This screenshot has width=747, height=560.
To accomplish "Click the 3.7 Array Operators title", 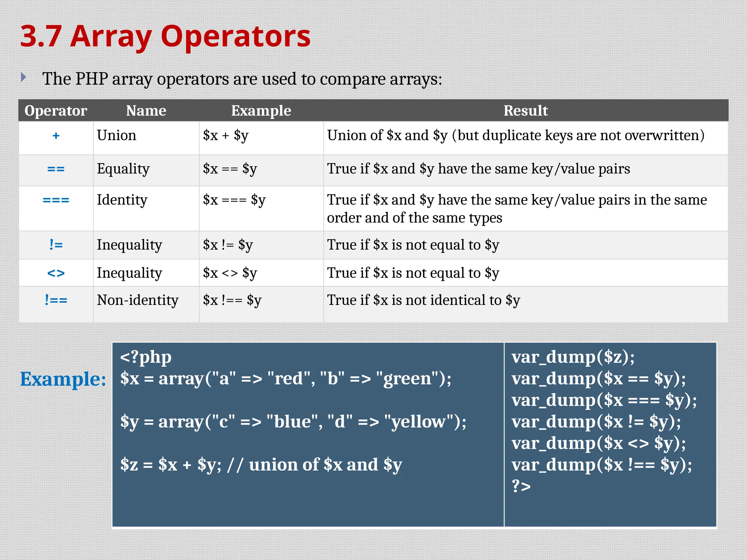I will coord(165,36).
